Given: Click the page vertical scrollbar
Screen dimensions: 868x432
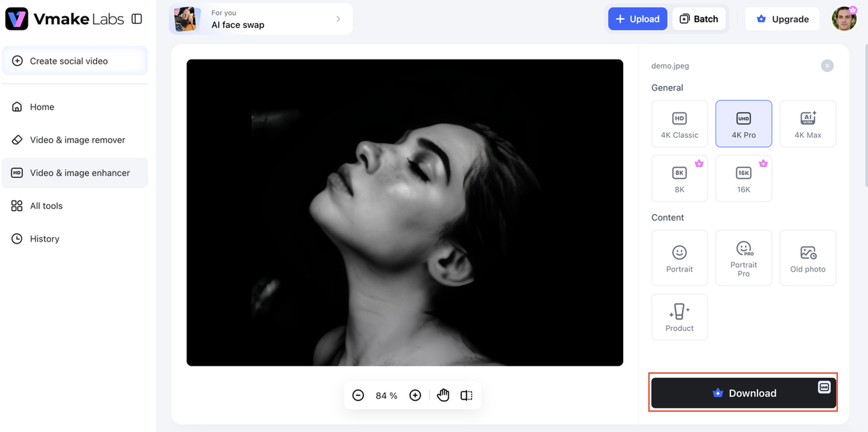Looking at the screenshot, I should click(x=866, y=115).
